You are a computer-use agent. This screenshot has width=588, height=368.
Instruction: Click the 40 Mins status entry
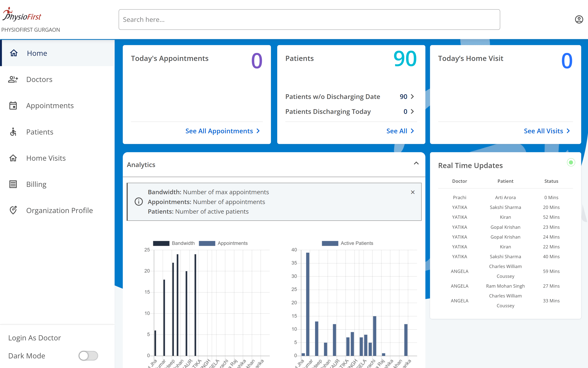click(x=551, y=257)
